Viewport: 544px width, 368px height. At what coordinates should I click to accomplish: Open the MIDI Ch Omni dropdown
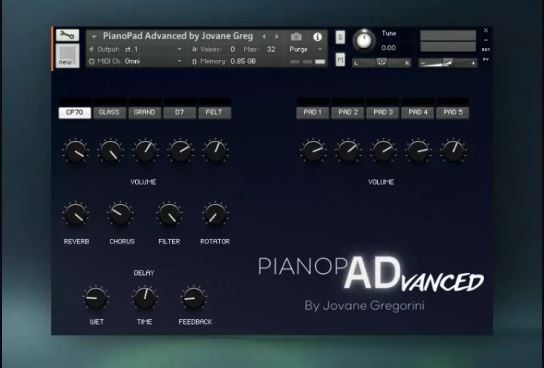pyautogui.click(x=136, y=61)
